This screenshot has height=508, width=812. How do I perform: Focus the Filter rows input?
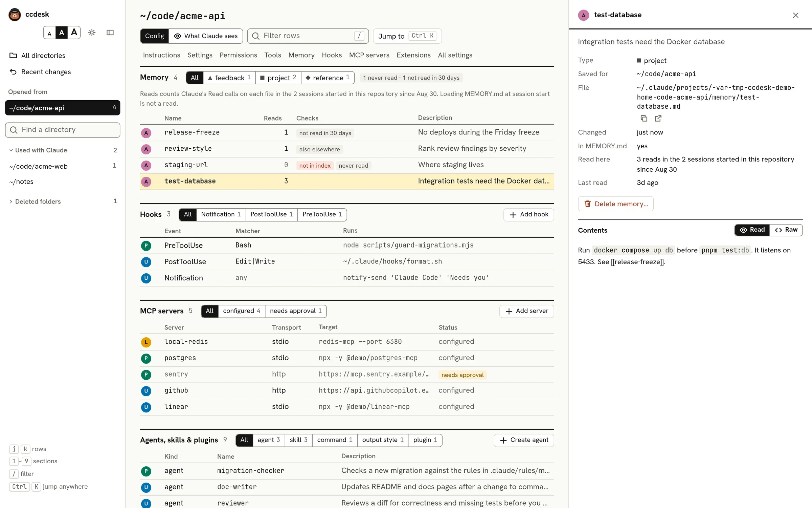(308, 36)
